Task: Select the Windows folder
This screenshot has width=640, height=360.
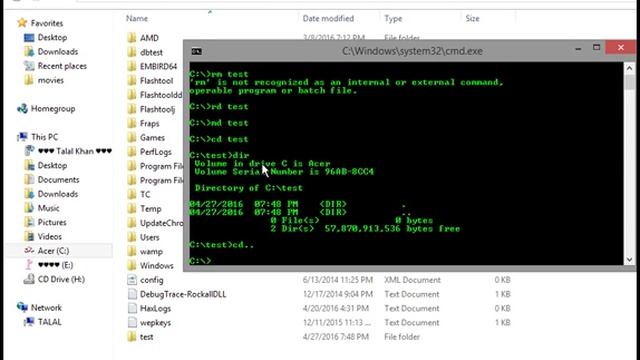Action: pos(156,266)
